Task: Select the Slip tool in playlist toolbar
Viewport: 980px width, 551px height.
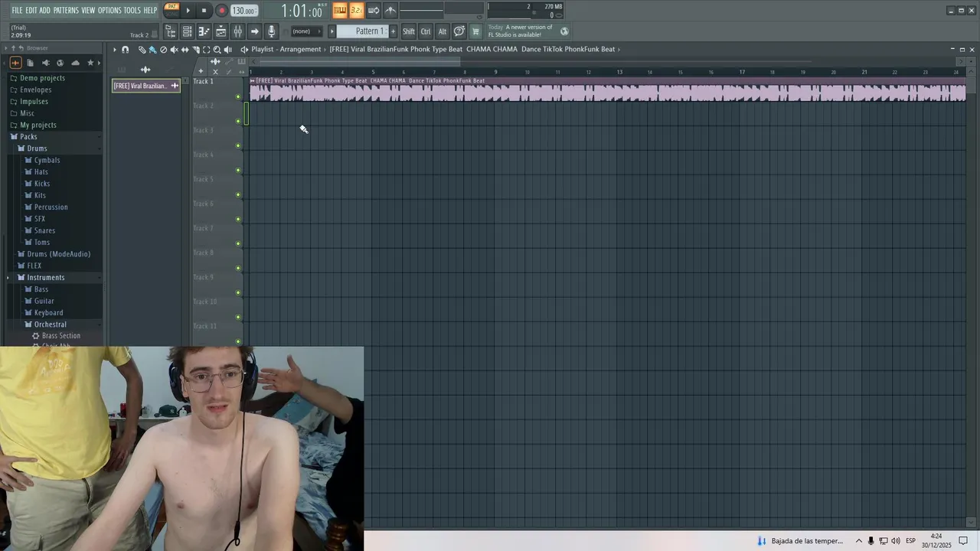Action: coord(185,50)
